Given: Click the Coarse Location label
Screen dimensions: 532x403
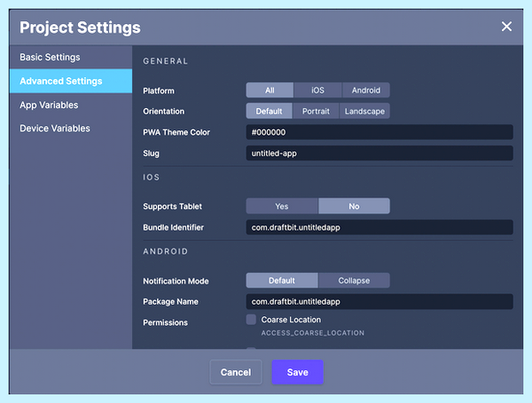Looking at the screenshot, I should point(291,320).
